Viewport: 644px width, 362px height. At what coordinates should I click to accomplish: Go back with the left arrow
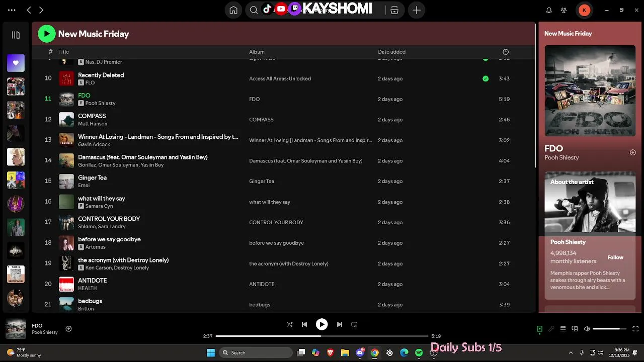[29, 10]
